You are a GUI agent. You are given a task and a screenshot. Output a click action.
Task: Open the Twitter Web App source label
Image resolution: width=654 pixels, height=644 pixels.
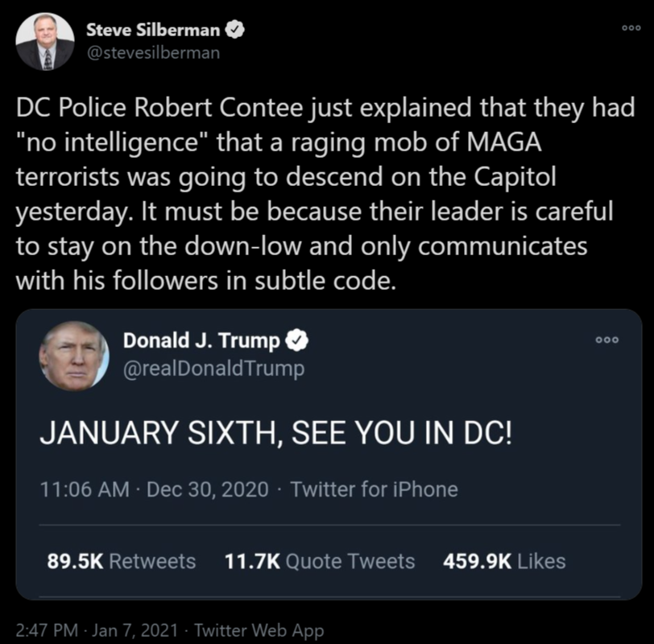tap(259, 630)
